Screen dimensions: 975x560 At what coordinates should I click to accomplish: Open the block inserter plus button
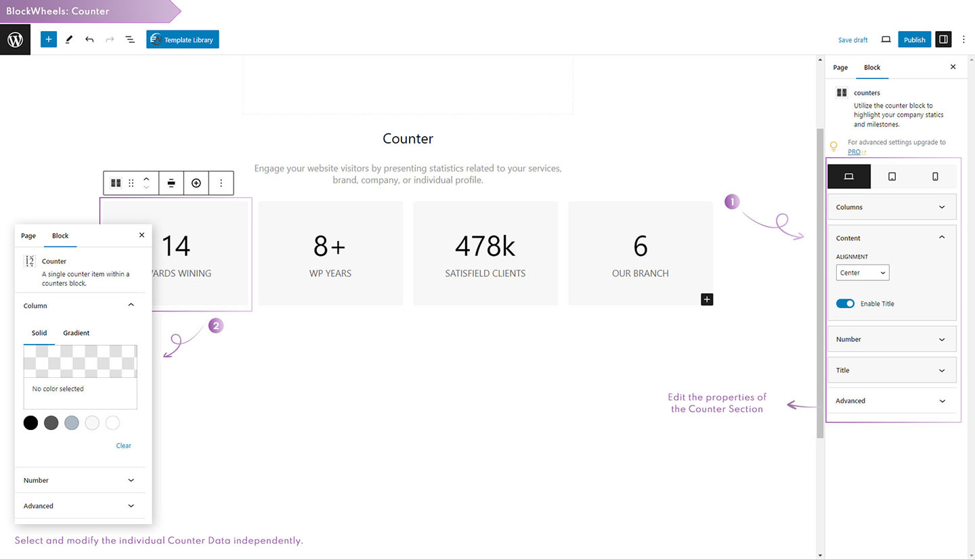coord(48,40)
